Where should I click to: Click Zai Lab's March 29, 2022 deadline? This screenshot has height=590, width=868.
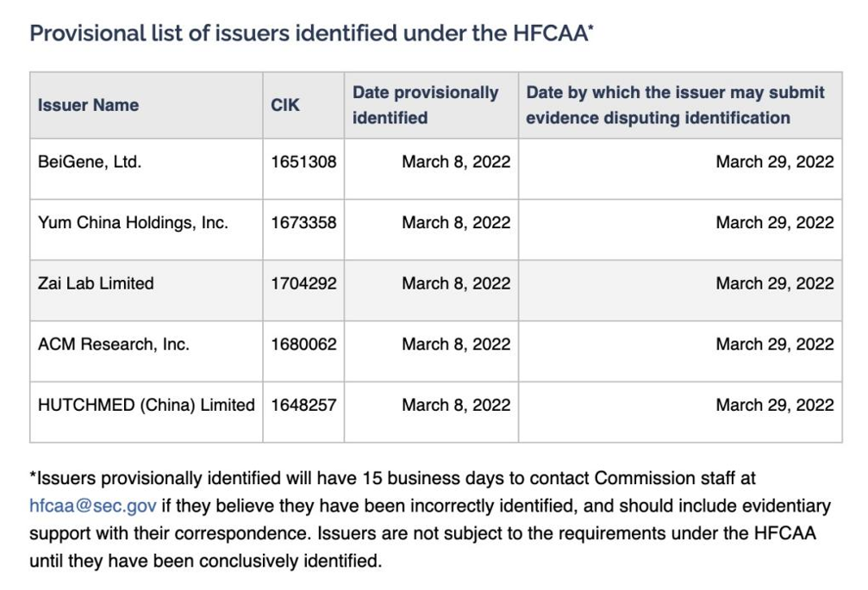click(774, 283)
